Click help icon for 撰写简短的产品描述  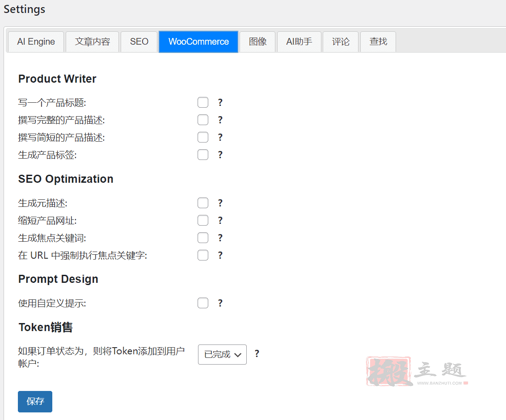220,138
